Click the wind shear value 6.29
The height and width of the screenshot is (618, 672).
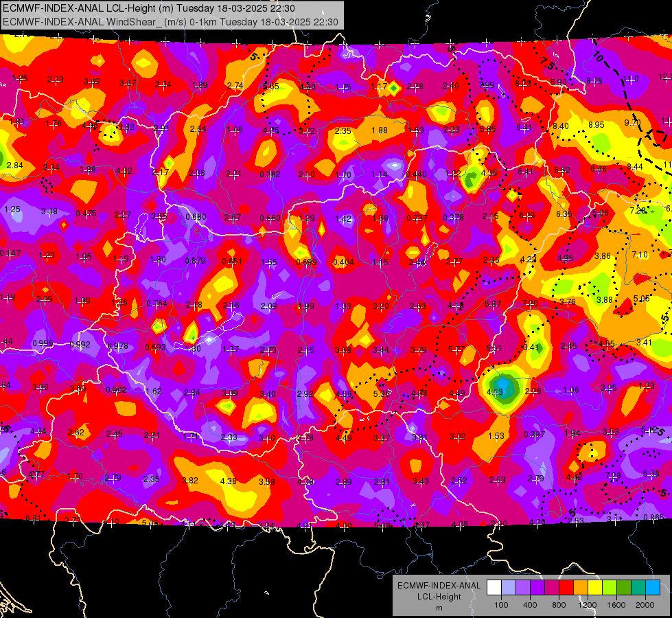coord(527,216)
